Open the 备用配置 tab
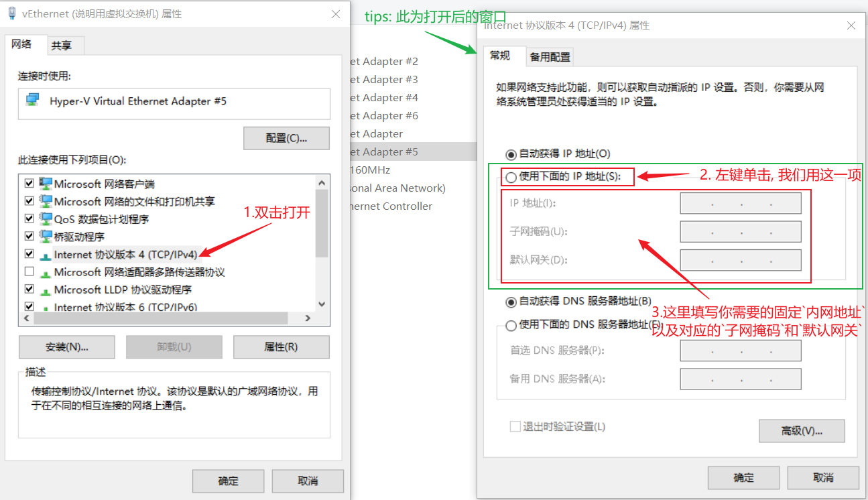This screenshot has height=500, width=868. 550,57
